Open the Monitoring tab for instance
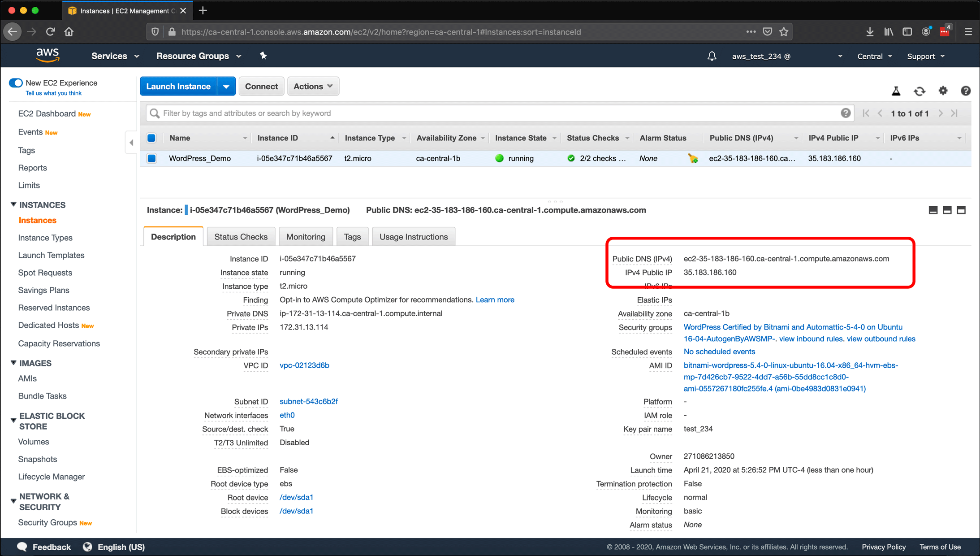This screenshot has width=980, height=556. coord(305,237)
